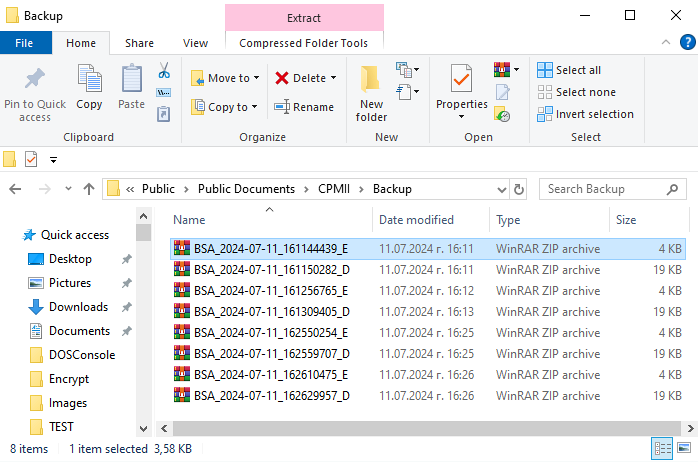Click the Up one level arrow

coord(89,189)
